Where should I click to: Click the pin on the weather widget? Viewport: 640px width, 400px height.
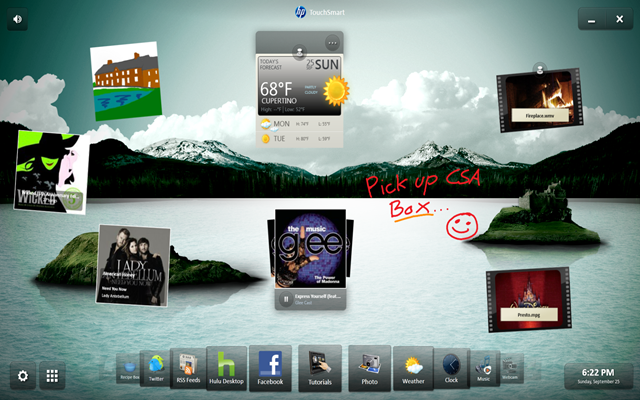[300, 52]
